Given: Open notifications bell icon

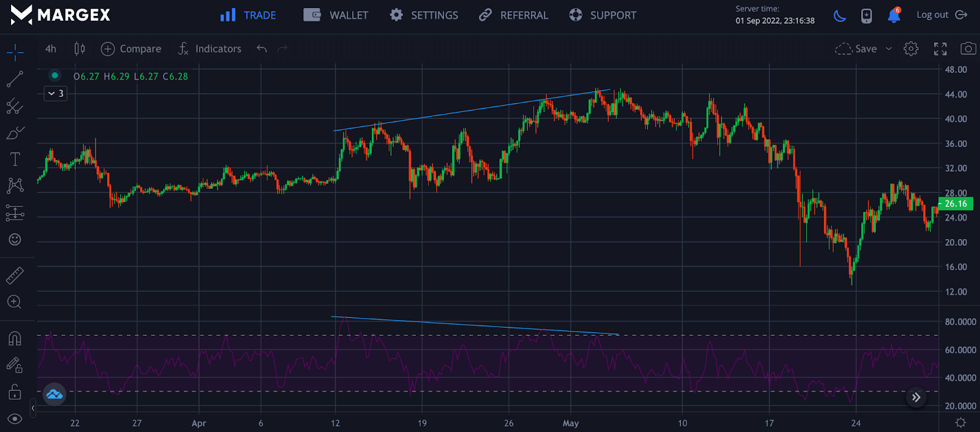Looking at the screenshot, I should pos(894,15).
